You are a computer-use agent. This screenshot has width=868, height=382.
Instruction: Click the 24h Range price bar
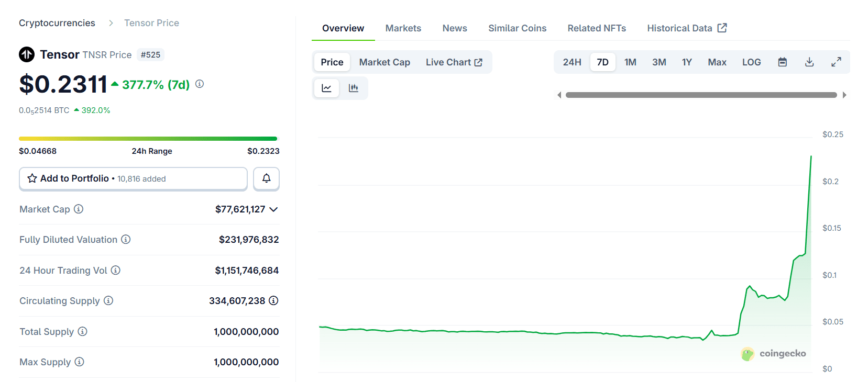pyautogui.click(x=148, y=139)
